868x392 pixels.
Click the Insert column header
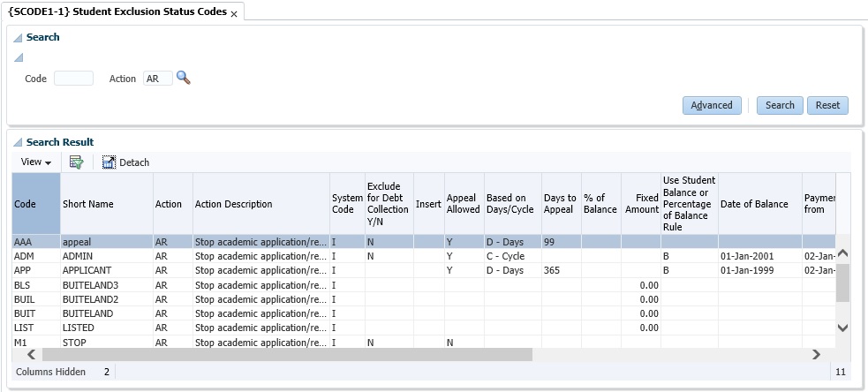click(x=429, y=204)
